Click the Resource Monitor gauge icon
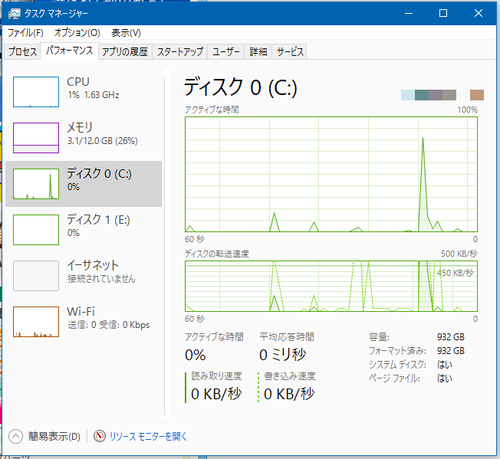The image size is (500, 459). point(99,436)
